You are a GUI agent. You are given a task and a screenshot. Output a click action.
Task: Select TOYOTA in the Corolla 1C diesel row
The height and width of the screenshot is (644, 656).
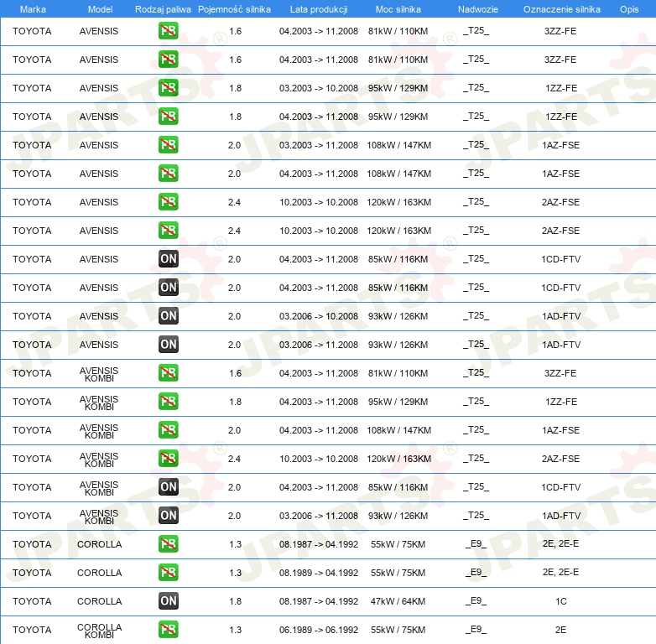(32, 601)
